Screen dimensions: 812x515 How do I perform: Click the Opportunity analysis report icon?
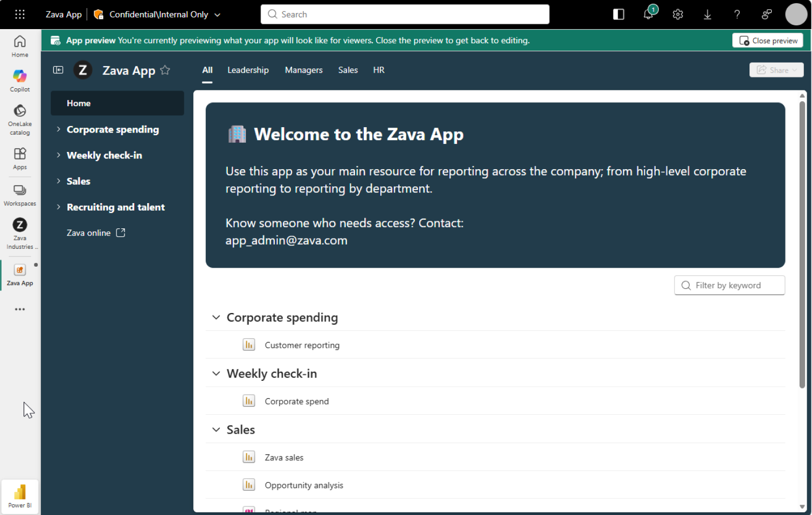[249, 485]
